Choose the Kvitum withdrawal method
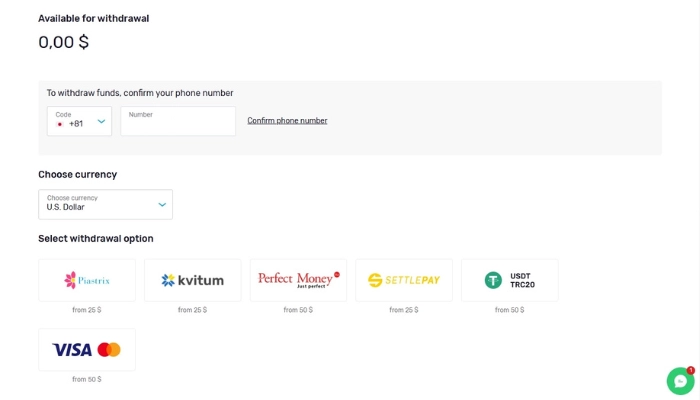Screen dimensions: 700x400 click(x=192, y=280)
